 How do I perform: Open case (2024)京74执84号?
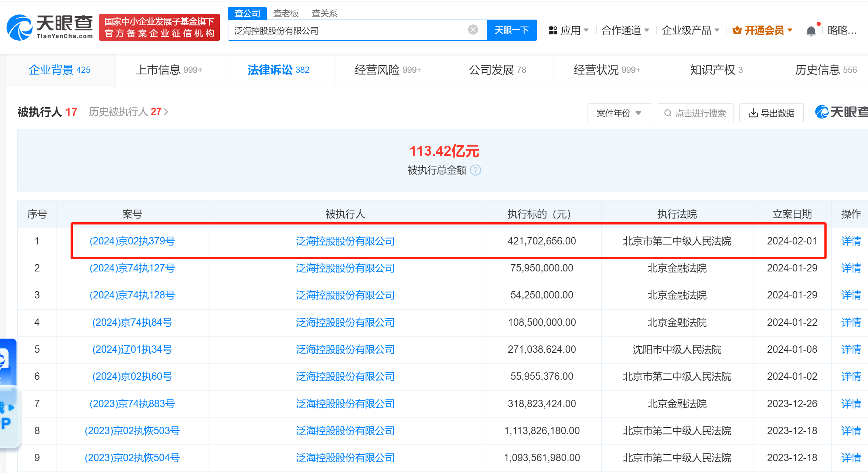[132, 322]
